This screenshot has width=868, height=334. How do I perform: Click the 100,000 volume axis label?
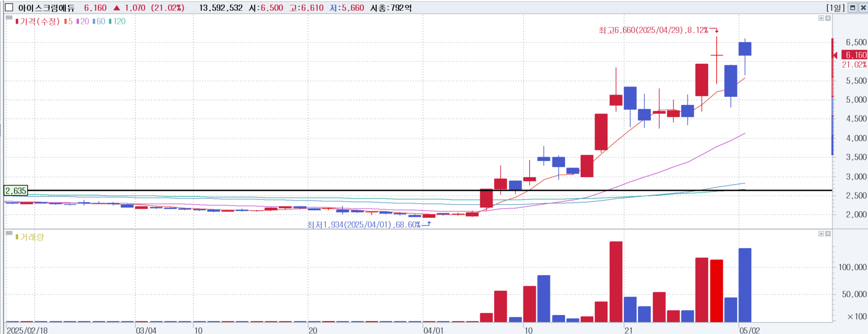coord(852,267)
